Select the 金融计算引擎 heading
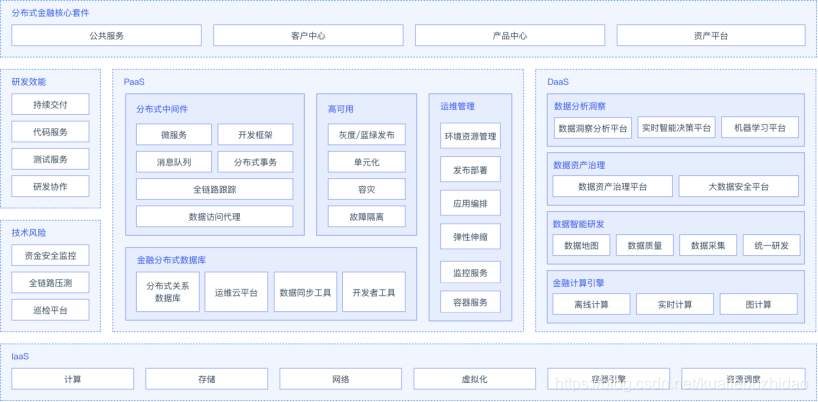818x402 pixels. click(579, 283)
